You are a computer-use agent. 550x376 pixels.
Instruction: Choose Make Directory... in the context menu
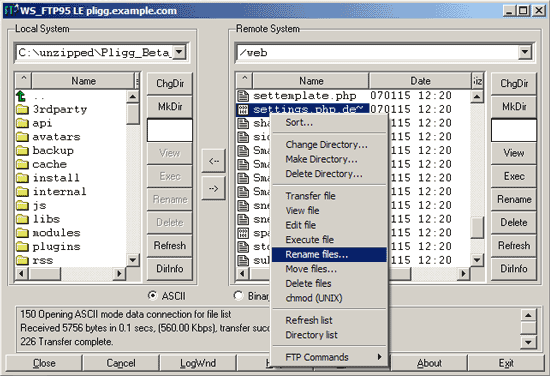(x=329, y=159)
